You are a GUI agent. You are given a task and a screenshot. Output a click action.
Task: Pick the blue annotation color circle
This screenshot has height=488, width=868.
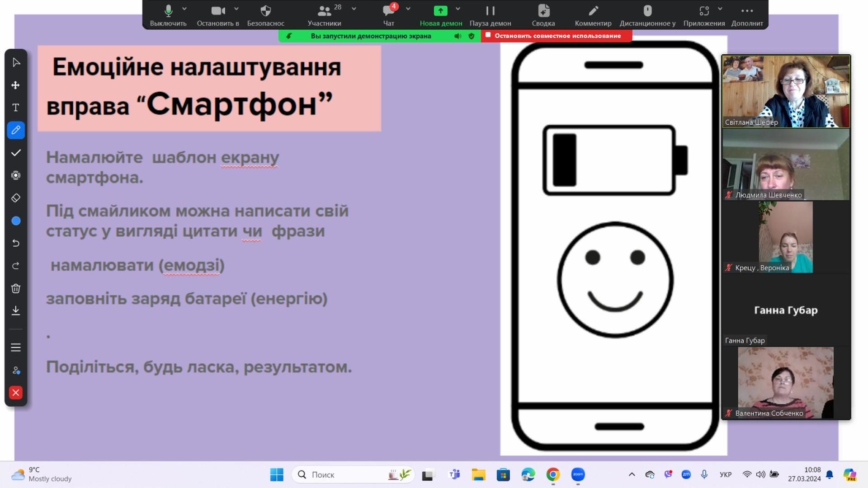(16, 221)
